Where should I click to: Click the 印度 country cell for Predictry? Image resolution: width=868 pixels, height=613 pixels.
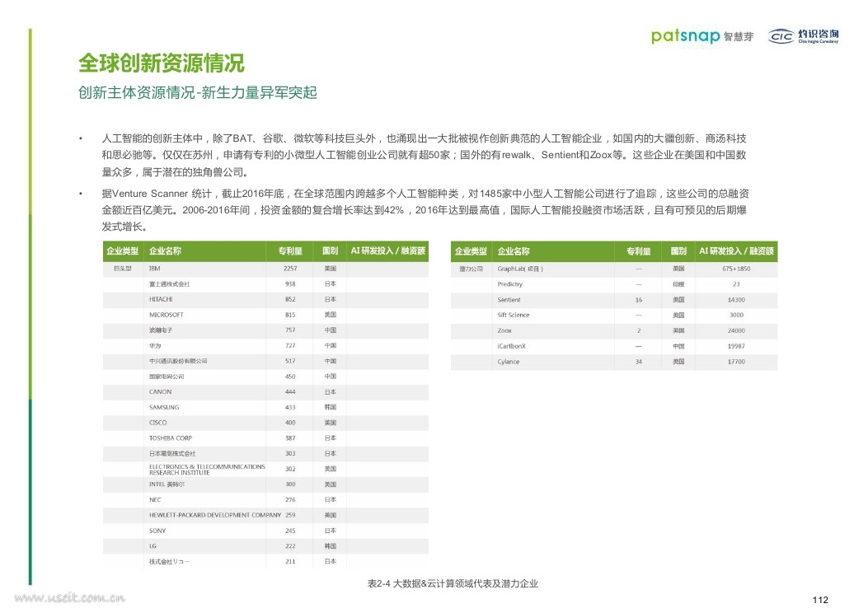(678, 284)
